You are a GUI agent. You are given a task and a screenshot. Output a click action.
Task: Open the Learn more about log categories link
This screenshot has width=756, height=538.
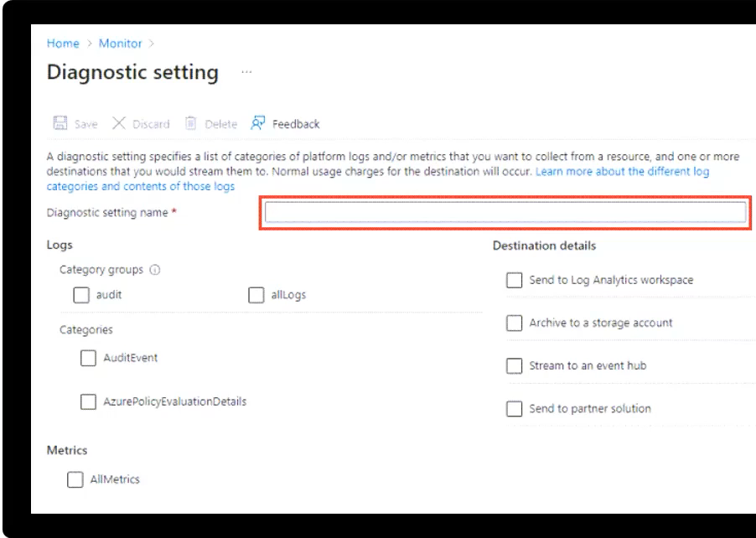pyautogui.click(x=622, y=171)
